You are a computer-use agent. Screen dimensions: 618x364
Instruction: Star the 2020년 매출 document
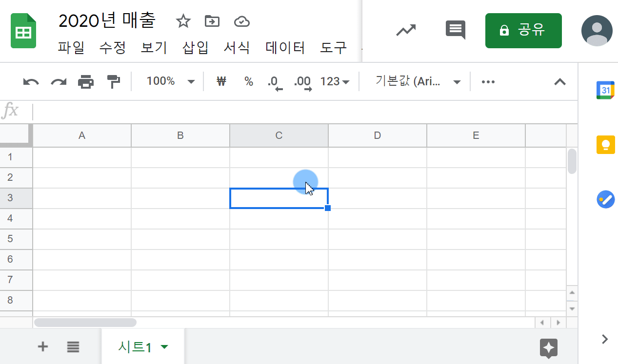(183, 21)
